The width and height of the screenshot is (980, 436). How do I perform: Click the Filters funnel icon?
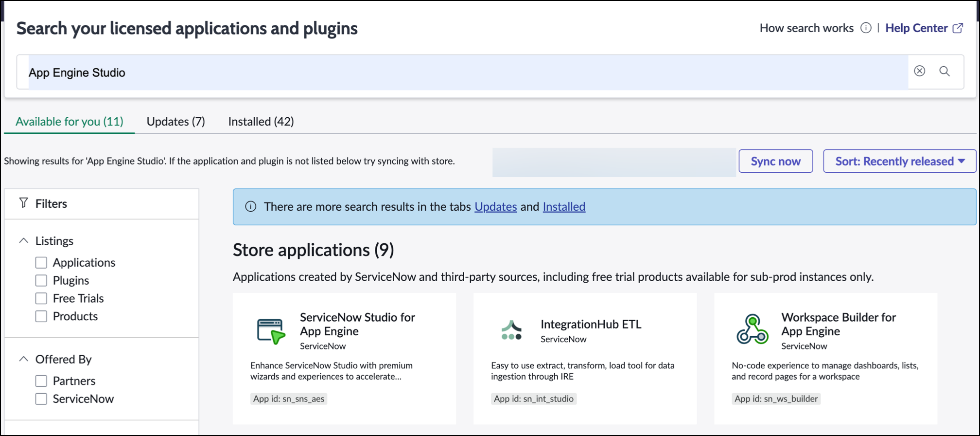pos(23,203)
